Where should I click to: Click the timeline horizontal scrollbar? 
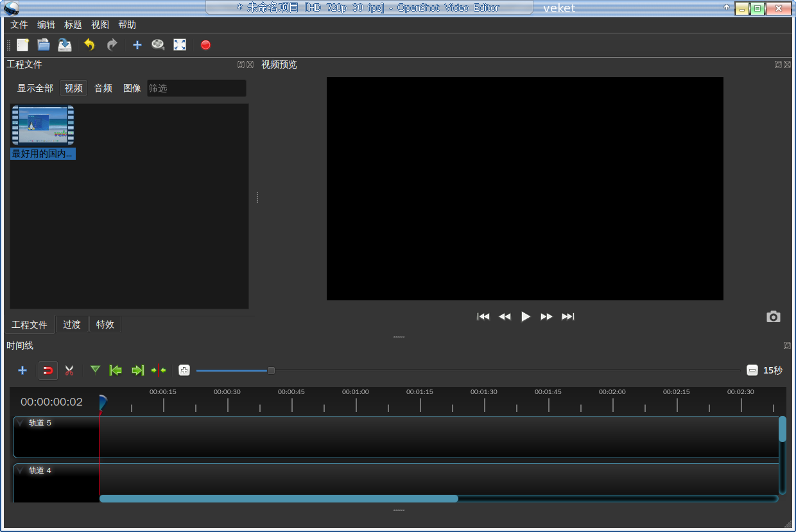tap(279, 499)
